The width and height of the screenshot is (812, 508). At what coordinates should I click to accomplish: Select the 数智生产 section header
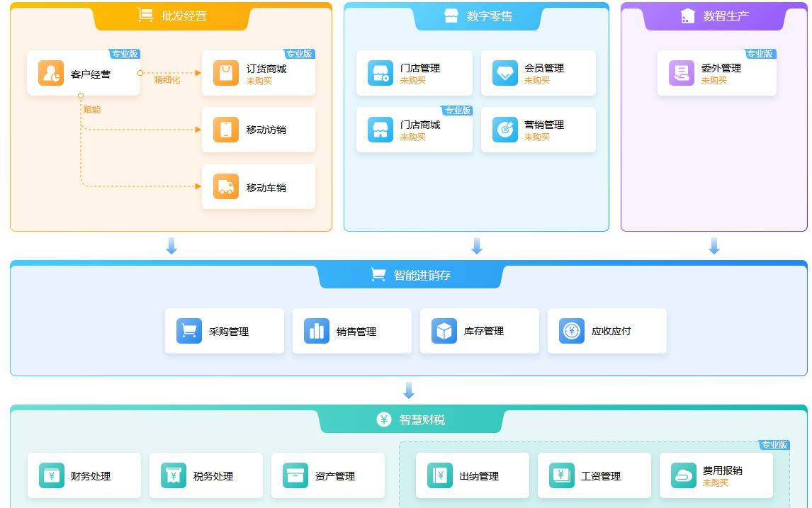click(715, 16)
